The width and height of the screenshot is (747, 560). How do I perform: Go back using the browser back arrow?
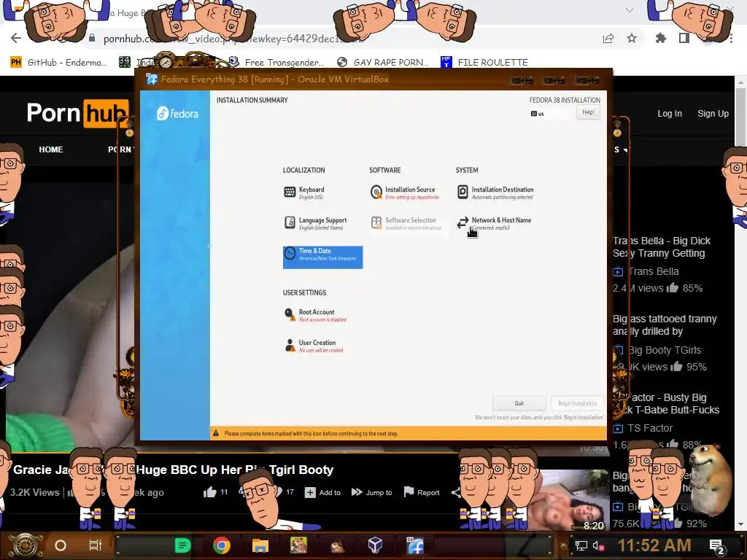pyautogui.click(x=16, y=38)
